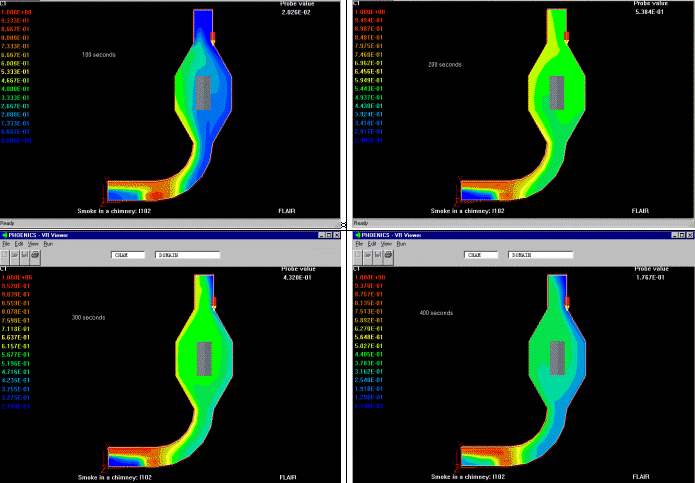Open File menu in 300 seconds viewer
Screen dimensions: 695x483
tap(5, 243)
